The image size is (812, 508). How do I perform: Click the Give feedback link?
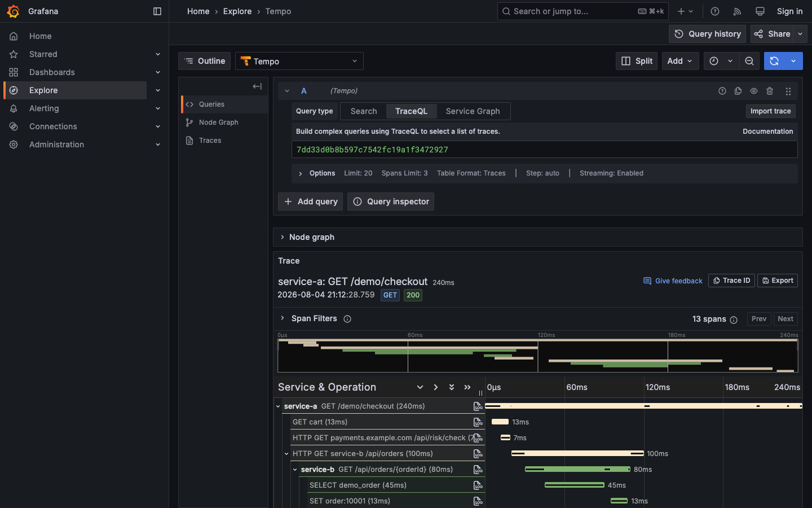(x=673, y=281)
